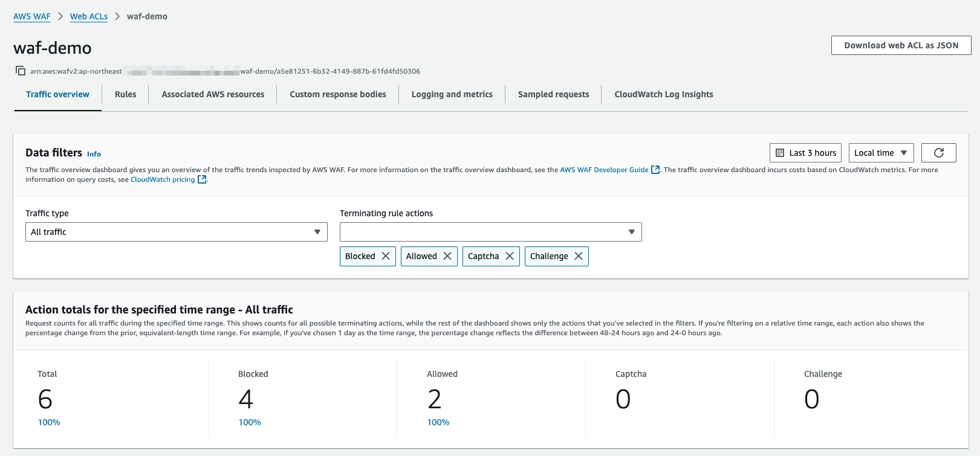Open the Custom response bodies tab
980x456 pixels.
pos(338,94)
